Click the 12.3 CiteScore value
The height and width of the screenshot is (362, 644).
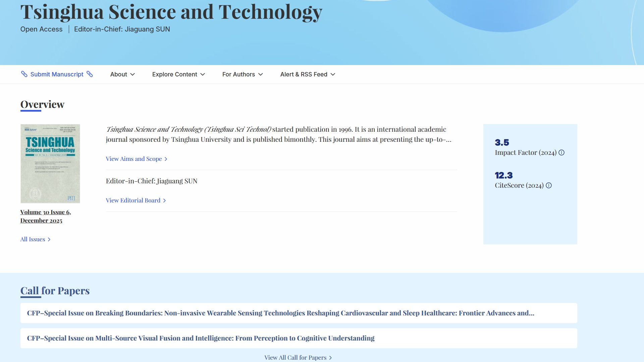pos(504,175)
